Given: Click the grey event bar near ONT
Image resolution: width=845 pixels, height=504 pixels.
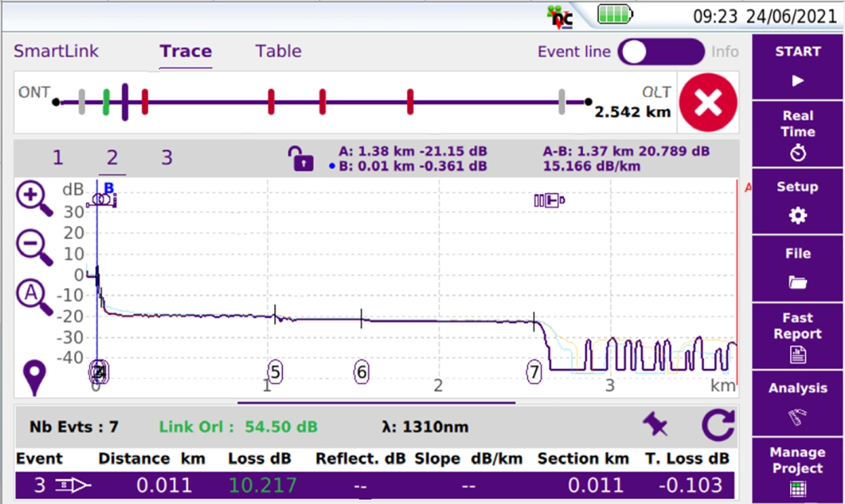Looking at the screenshot, I should pos(82,102).
